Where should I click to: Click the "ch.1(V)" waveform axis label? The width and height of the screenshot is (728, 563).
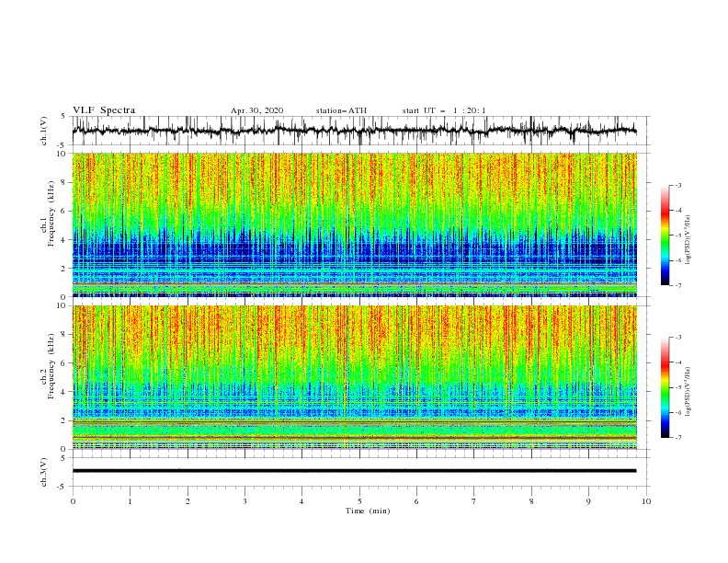(x=44, y=131)
